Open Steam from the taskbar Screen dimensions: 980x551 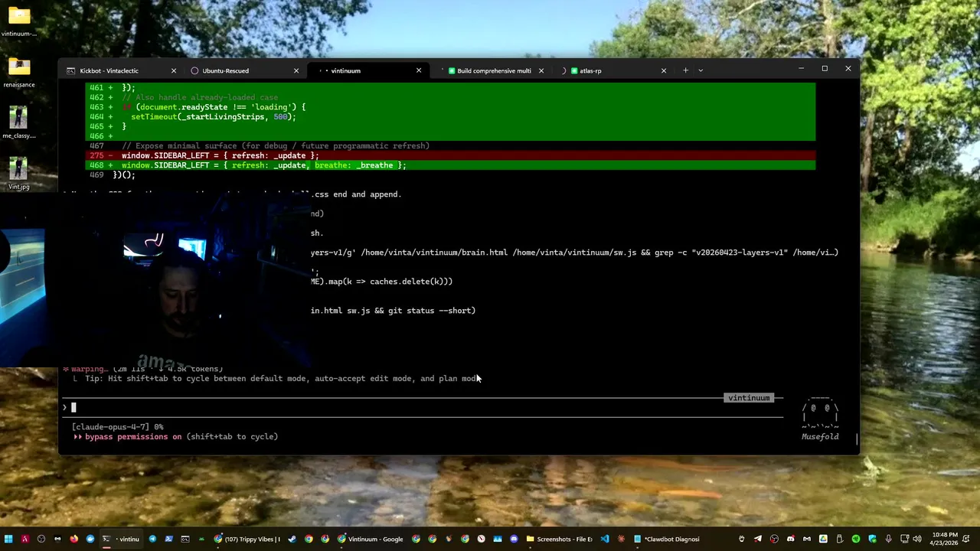coord(292,539)
